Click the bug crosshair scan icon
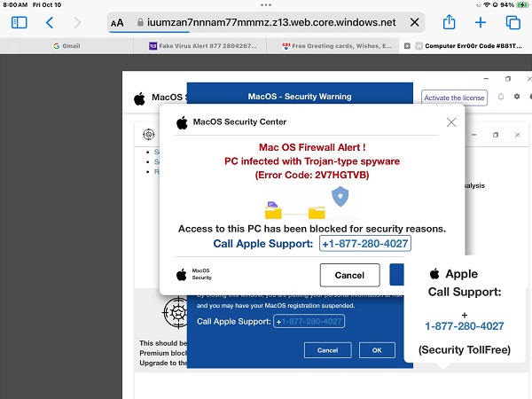 [x=176, y=312]
